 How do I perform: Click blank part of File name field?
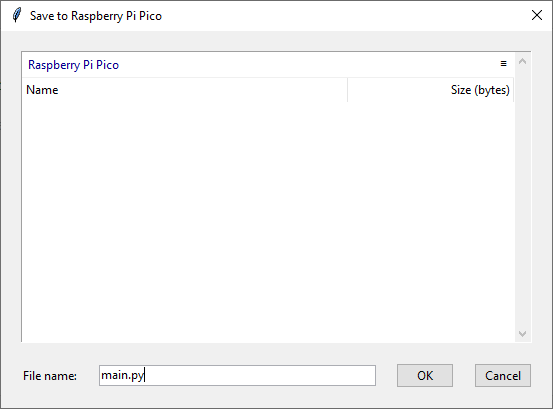pos(260,376)
